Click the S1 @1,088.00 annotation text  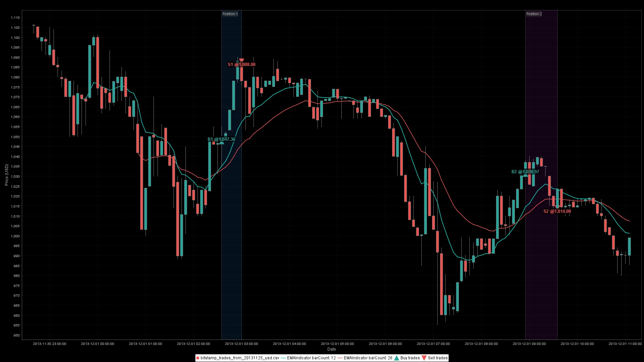tap(241, 65)
